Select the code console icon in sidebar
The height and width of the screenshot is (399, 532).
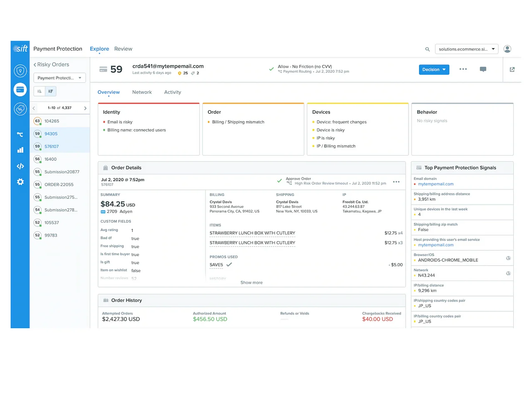(x=20, y=166)
